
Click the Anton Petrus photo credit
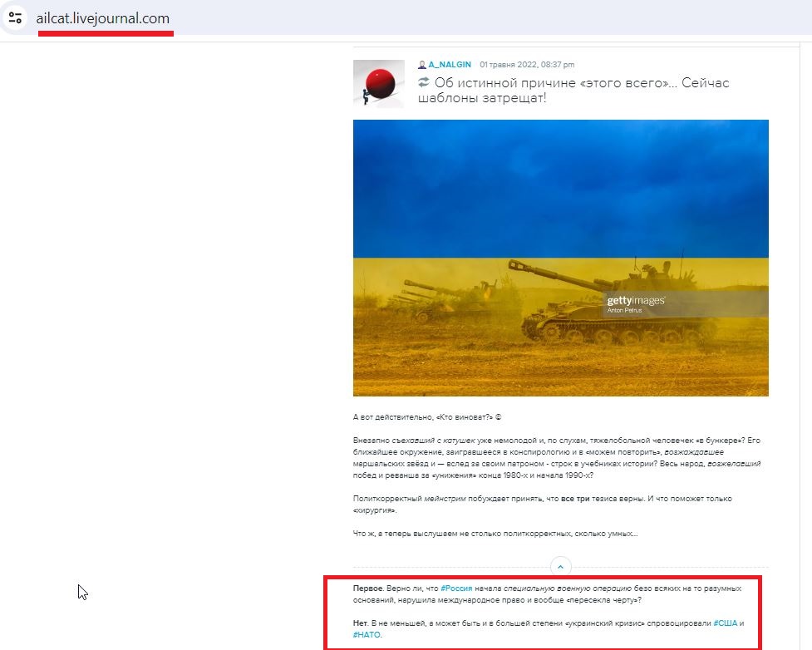[x=624, y=310]
